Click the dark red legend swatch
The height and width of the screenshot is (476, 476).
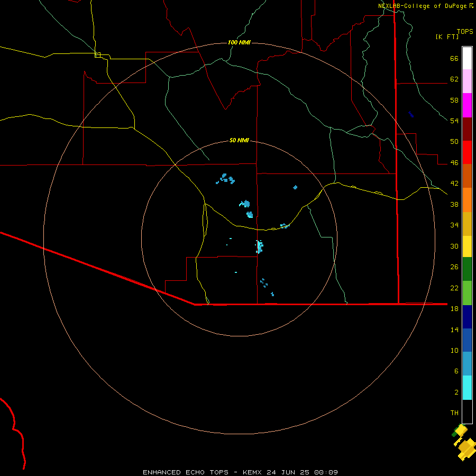[x=467, y=129]
